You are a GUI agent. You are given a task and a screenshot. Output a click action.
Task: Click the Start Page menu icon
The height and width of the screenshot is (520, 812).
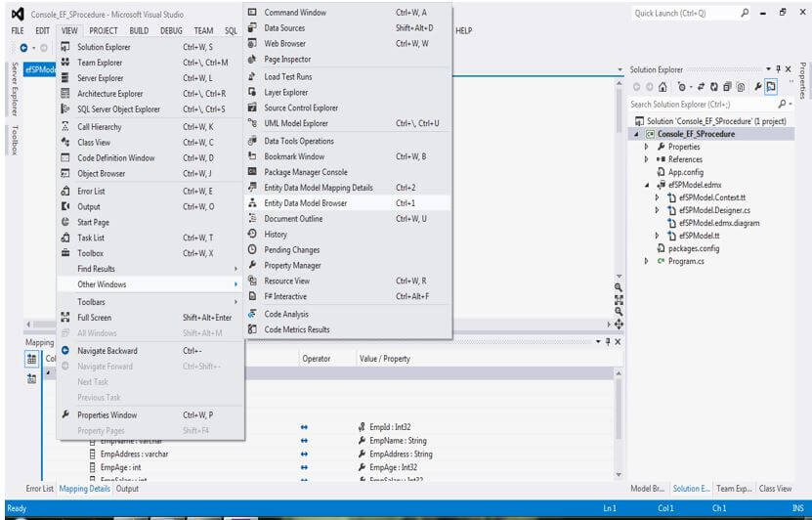(65, 222)
